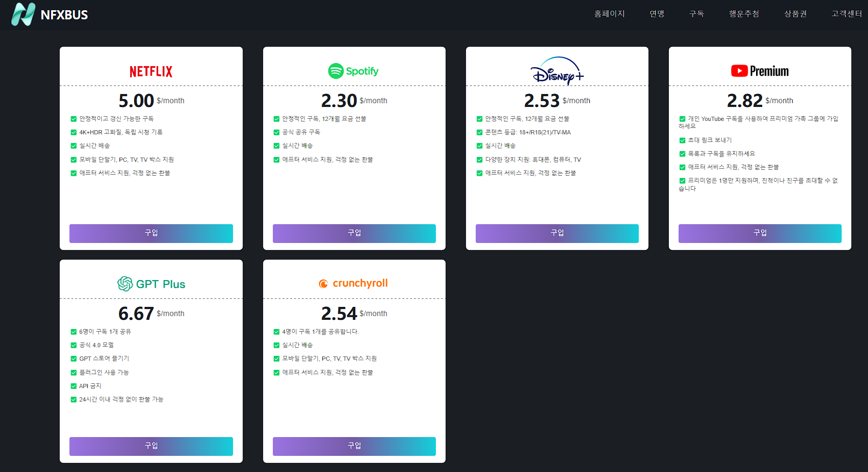Click the green check icon beside '안정적이고 갱신 가능한 구독'
The image size is (868, 472).
tap(74, 119)
